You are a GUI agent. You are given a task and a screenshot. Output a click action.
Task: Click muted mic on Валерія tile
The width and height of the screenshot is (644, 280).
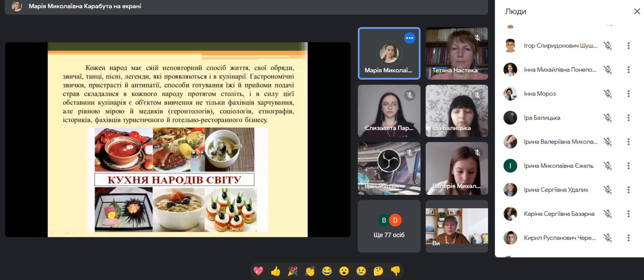pos(478,152)
